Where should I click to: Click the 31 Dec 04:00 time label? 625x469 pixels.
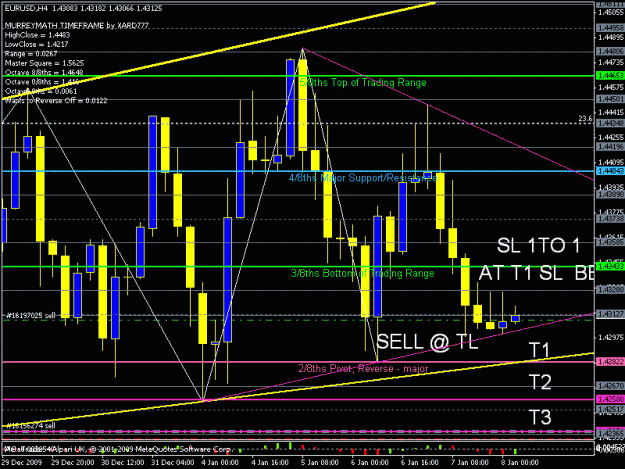pyautogui.click(x=173, y=463)
